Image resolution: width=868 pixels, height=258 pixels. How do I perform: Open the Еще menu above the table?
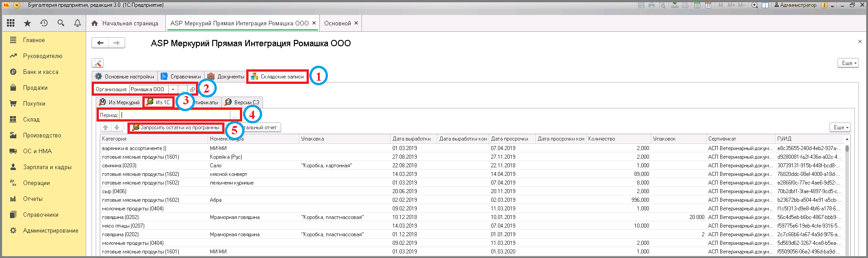[x=840, y=127]
